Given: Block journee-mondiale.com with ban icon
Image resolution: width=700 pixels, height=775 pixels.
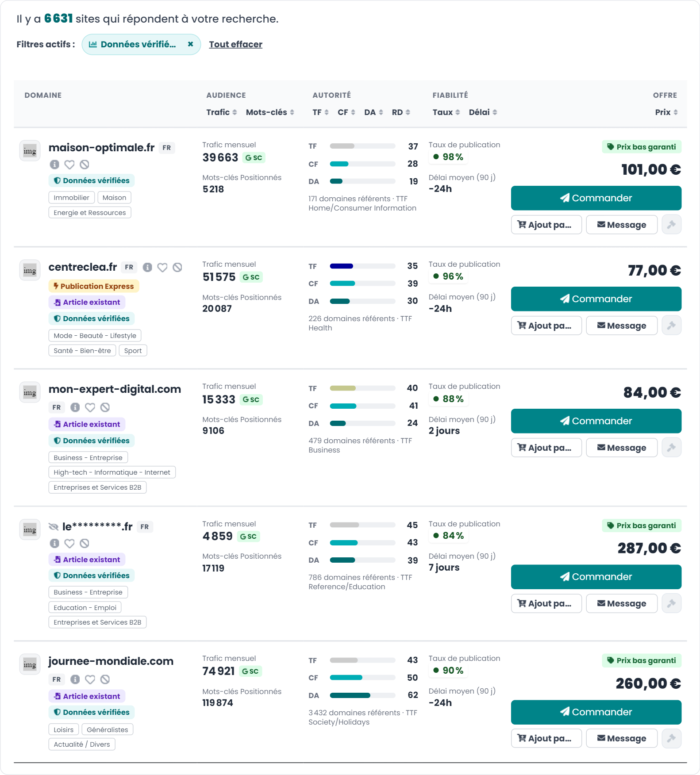Looking at the screenshot, I should (x=105, y=679).
